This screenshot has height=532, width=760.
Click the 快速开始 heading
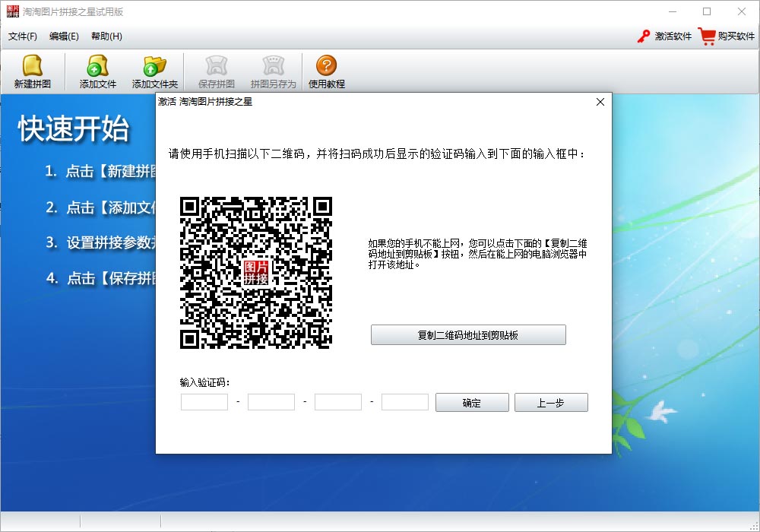[74, 129]
